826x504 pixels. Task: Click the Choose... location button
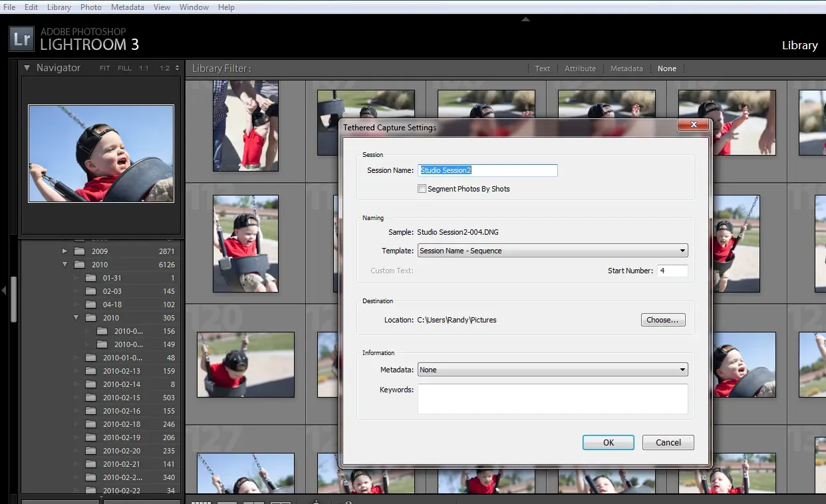pos(663,320)
